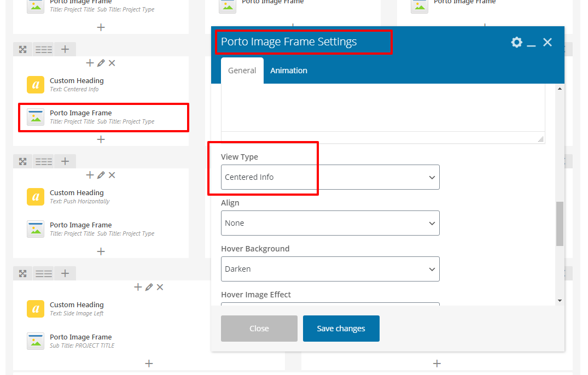This screenshot has height=375, width=588.
Task: Open Hover Background dropdown showing Darken
Action: tap(330, 269)
